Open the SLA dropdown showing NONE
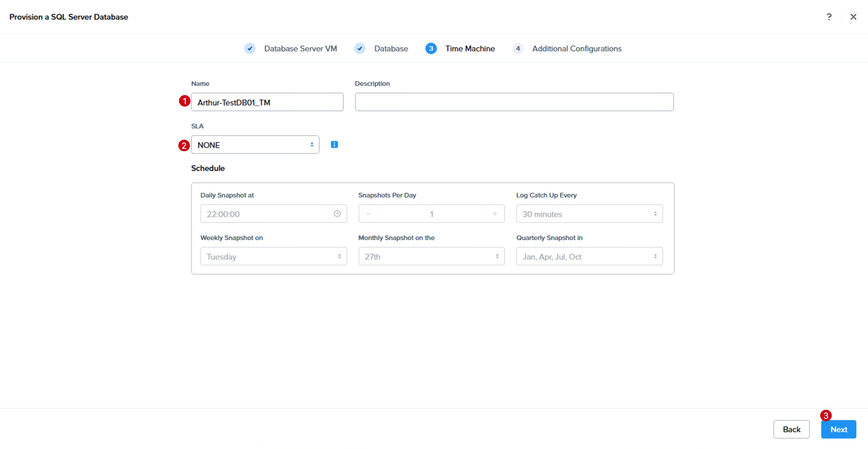Image resolution: width=868 pixels, height=449 pixels. click(255, 144)
